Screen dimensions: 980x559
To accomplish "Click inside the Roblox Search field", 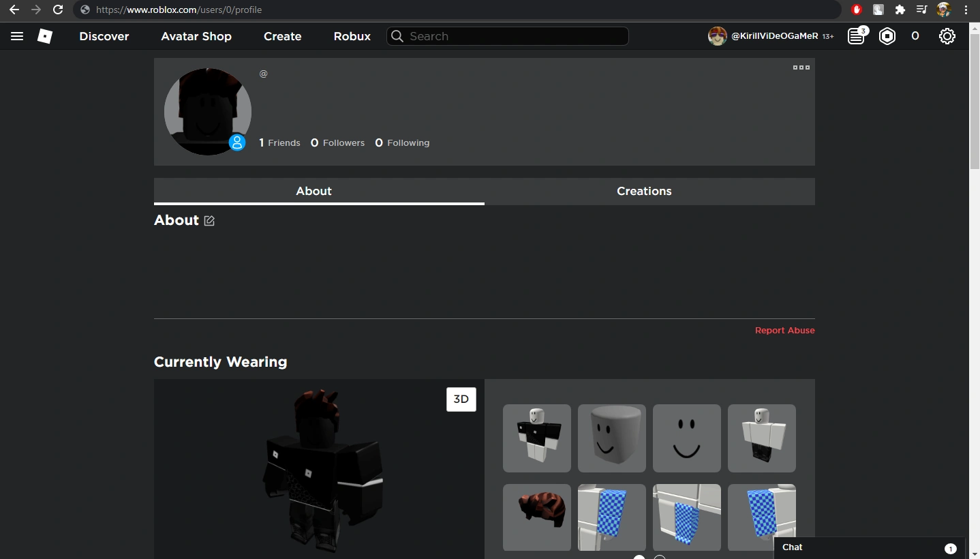I will tap(507, 36).
